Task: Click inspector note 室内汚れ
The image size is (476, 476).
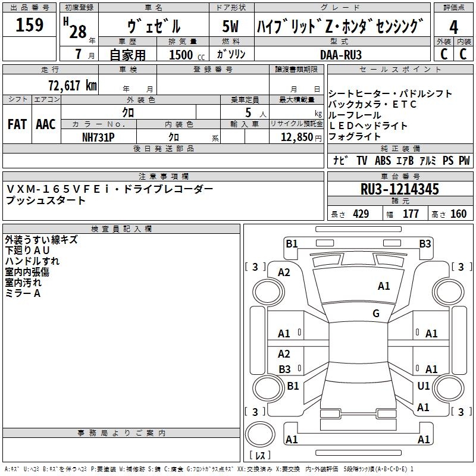Action: coord(23,282)
